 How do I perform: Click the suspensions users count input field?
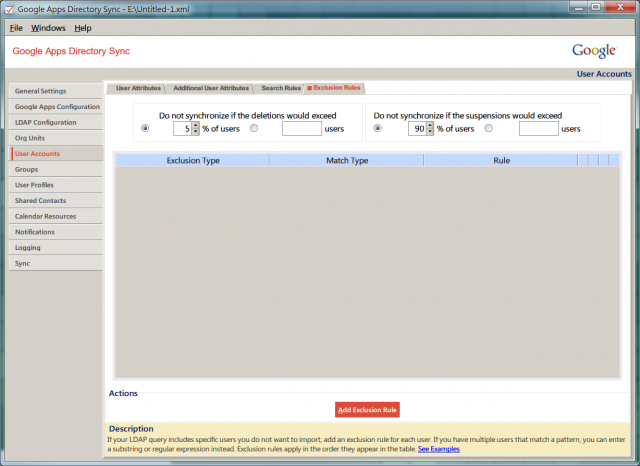538,129
